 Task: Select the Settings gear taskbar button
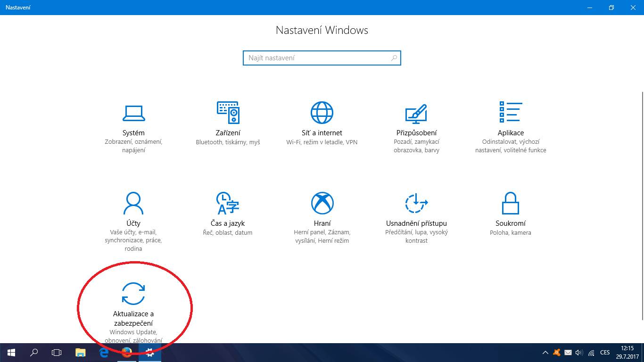click(x=150, y=353)
